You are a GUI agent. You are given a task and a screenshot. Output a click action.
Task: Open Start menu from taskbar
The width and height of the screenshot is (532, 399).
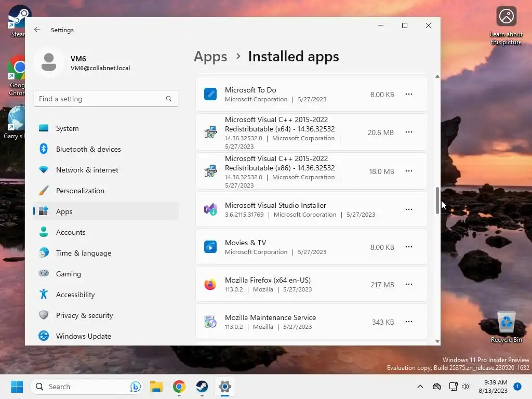pos(17,387)
